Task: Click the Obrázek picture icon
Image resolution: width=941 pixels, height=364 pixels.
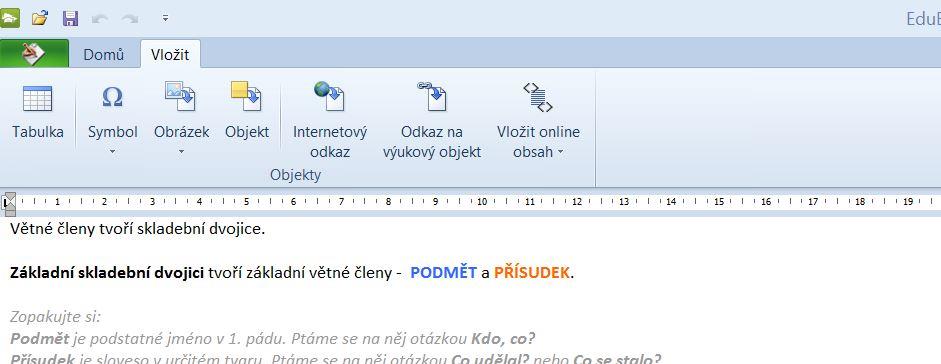Action: coord(181,97)
